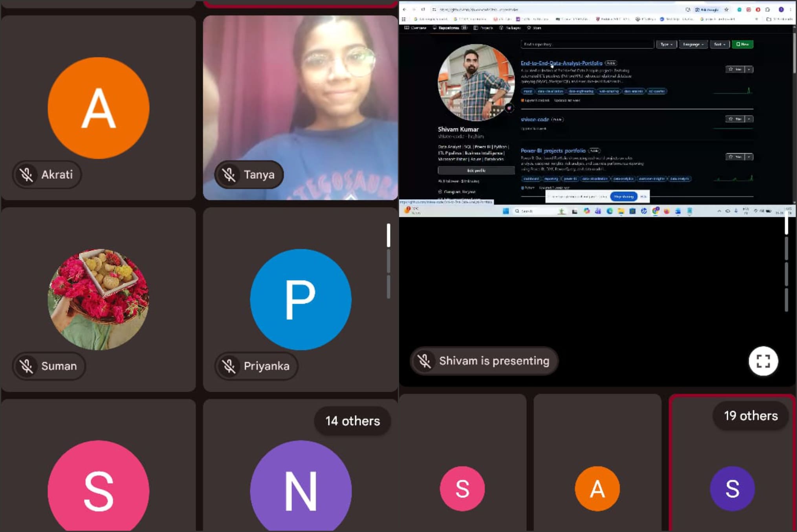Click the blue Stop sharing button
The image size is (797, 532).
624,196
